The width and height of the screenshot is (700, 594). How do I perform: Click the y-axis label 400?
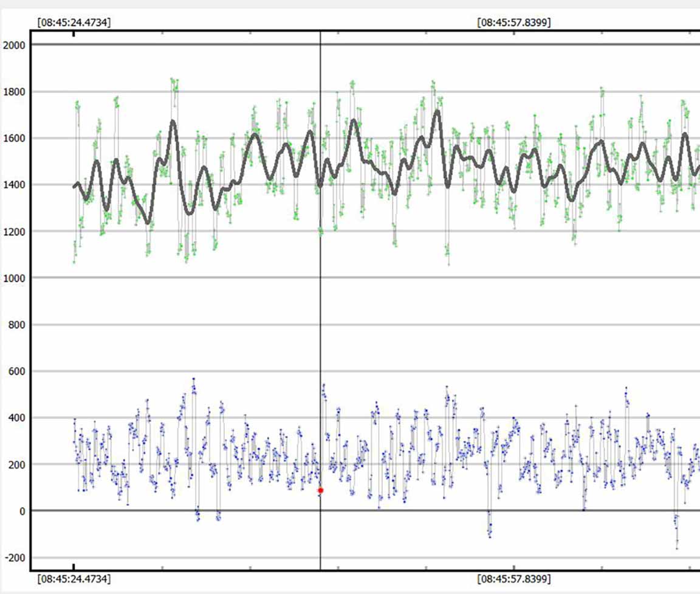tap(16, 418)
